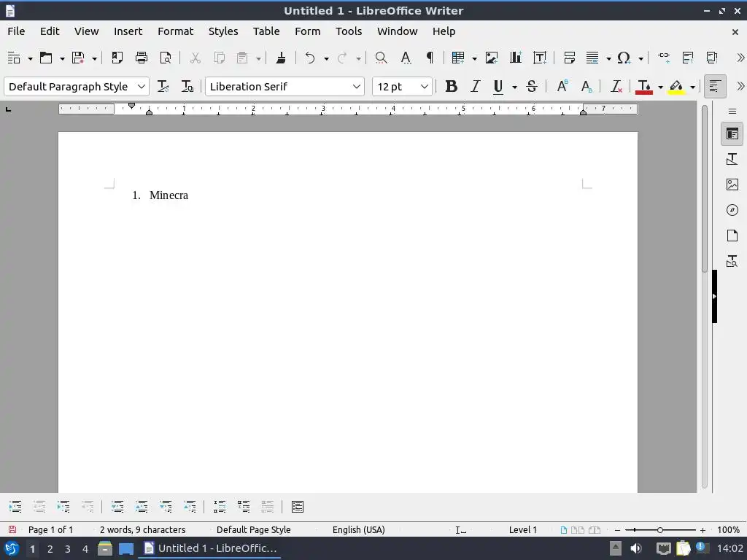The image size is (747, 560).
Task: Open a file with Open icon
Action: pyautogui.click(x=46, y=58)
